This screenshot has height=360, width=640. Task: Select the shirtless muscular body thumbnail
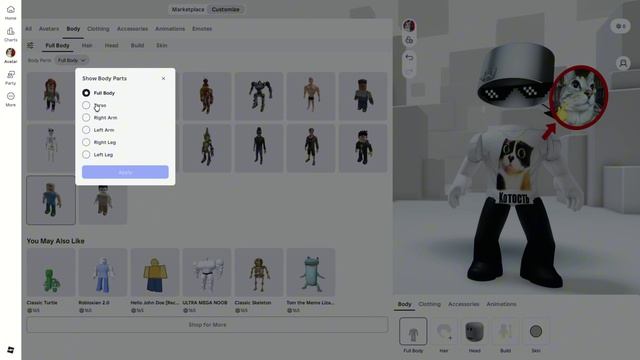point(311,96)
